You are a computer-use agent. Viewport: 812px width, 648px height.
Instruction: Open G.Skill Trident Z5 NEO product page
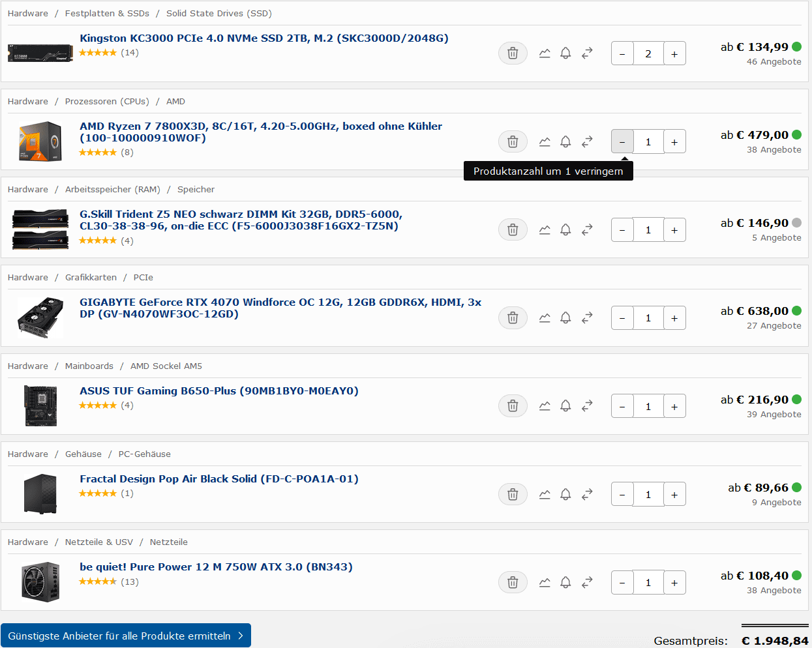coord(241,220)
